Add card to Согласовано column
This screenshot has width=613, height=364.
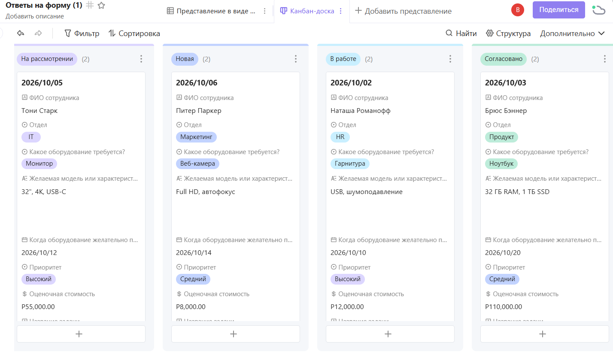click(x=545, y=334)
